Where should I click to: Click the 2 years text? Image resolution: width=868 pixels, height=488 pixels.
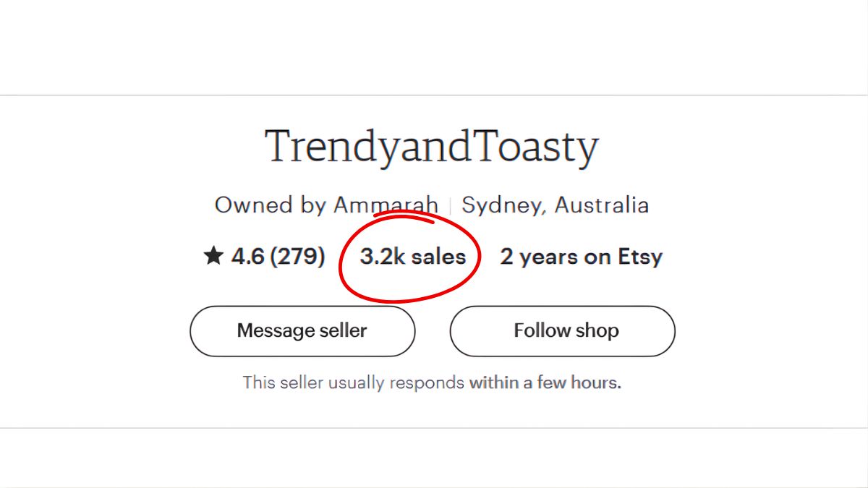pos(540,257)
